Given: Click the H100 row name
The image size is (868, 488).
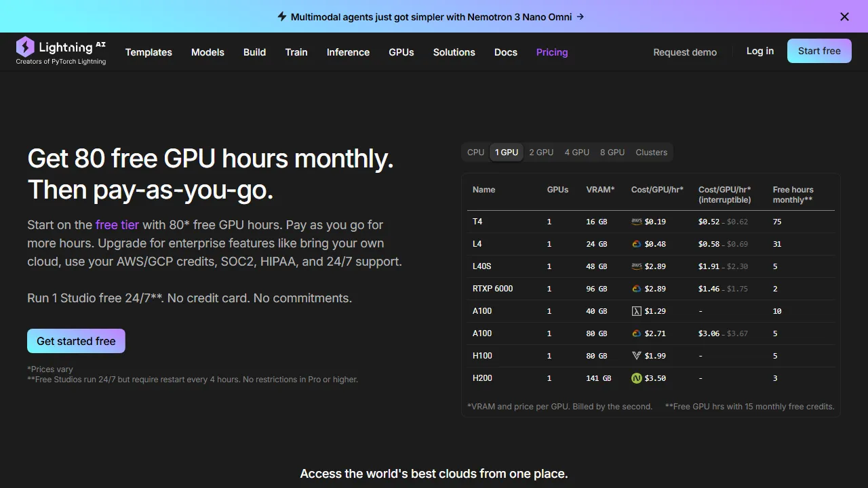Looking at the screenshot, I should tap(482, 356).
